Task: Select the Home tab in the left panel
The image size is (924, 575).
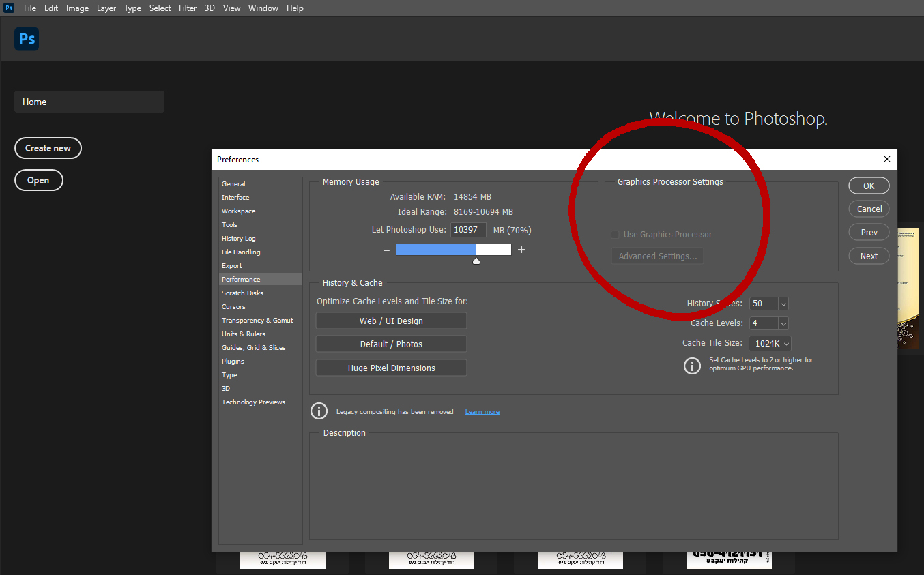Action: pyautogui.click(x=89, y=102)
